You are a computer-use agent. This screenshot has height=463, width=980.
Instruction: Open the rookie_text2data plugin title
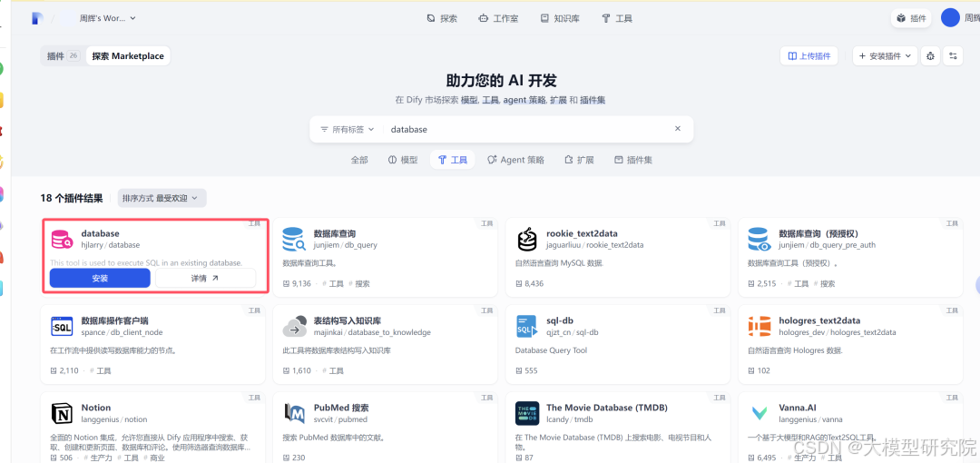click(x=582, y=233)
